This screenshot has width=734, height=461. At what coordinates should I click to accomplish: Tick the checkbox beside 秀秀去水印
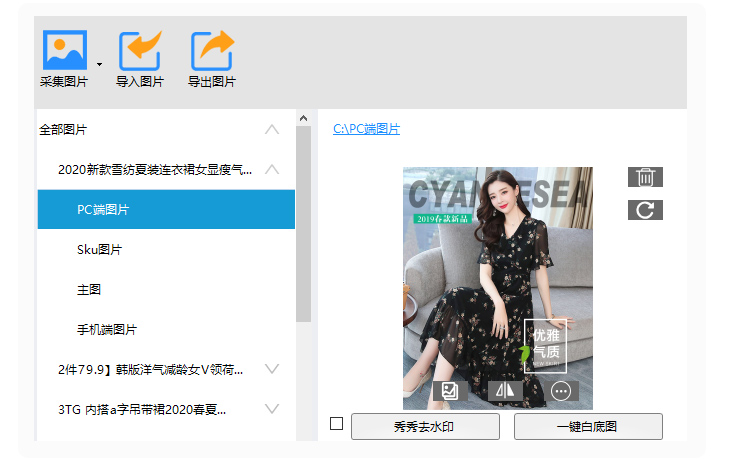pos(337,424)
